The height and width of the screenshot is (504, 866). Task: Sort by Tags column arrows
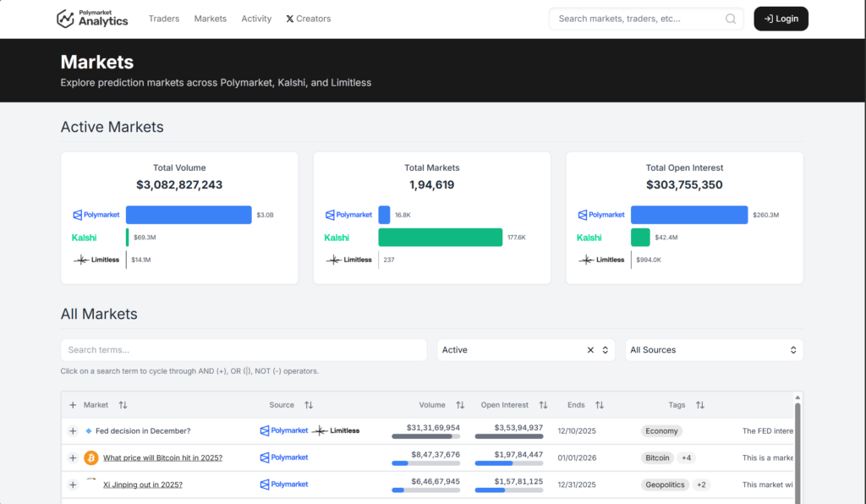pos(699,405)
